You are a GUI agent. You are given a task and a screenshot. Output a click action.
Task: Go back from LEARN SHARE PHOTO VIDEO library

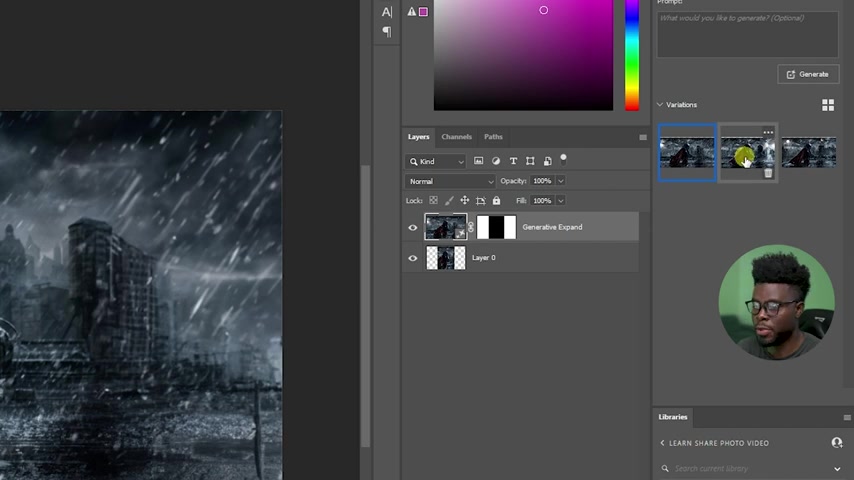(662, 443)
